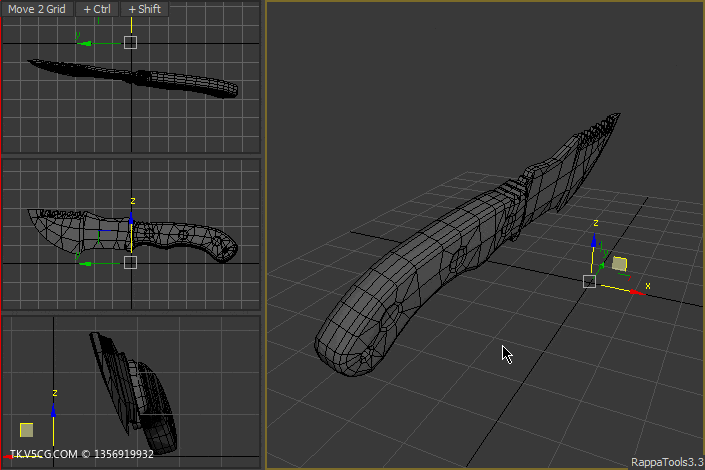Click green Y arrow in middle-left viewport

point(86,264)
